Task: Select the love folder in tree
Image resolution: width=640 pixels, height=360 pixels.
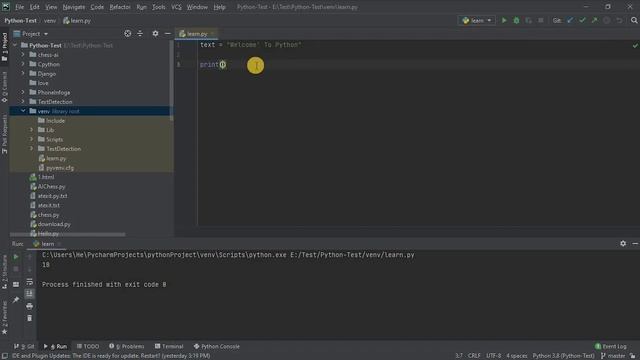Action: [43, 83]
